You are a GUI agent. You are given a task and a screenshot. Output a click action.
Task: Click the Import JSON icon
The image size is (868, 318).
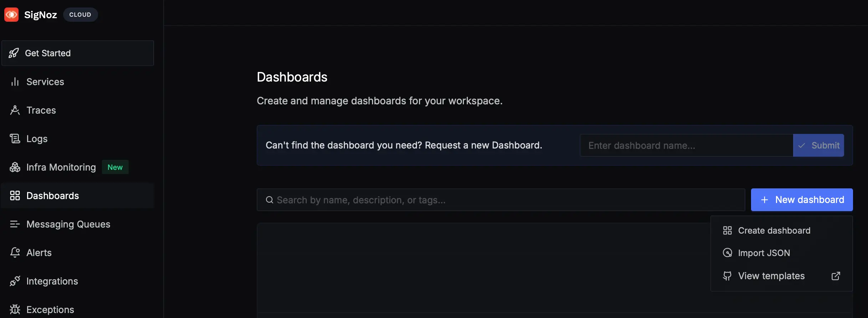727,253
